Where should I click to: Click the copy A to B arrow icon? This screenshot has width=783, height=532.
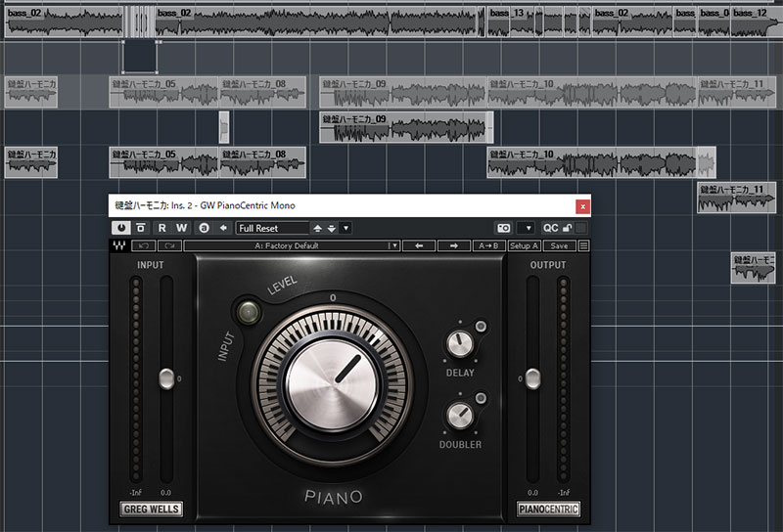223,228
